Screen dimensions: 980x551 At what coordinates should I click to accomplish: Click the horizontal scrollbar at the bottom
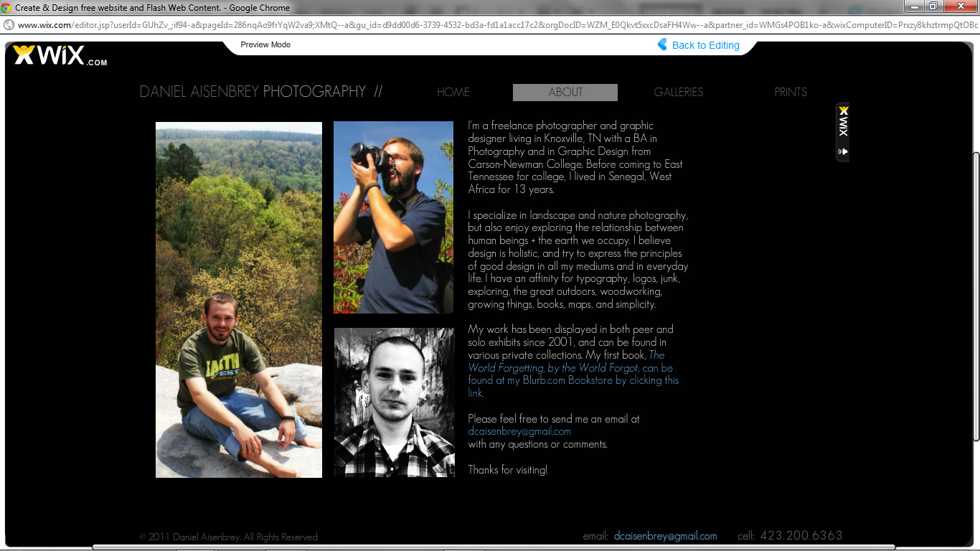coord(494,547)
